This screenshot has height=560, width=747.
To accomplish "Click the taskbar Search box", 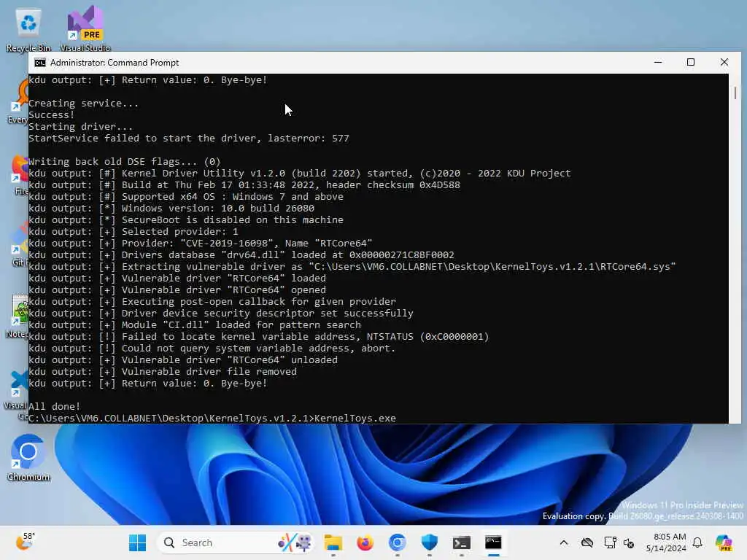I will 236,542.
